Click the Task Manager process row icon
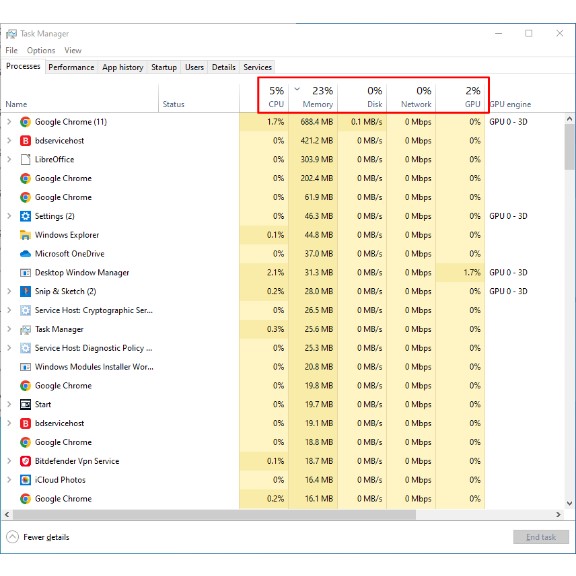 pyautogui.click(x=25, y=330)
